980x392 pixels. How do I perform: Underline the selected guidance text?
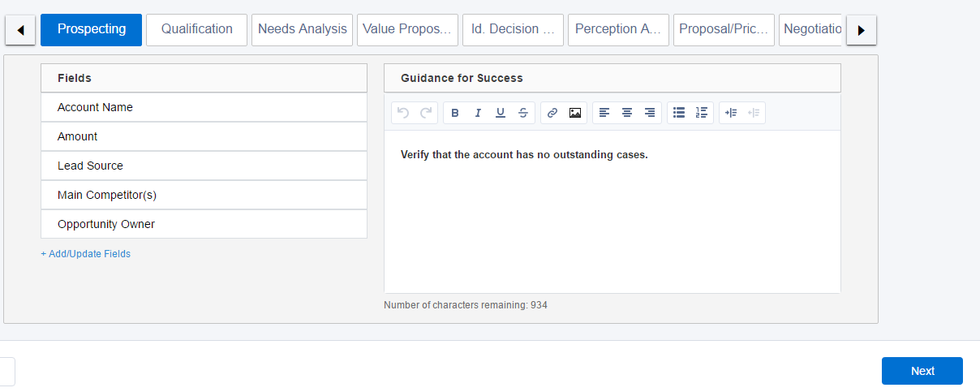click(501, 113)
